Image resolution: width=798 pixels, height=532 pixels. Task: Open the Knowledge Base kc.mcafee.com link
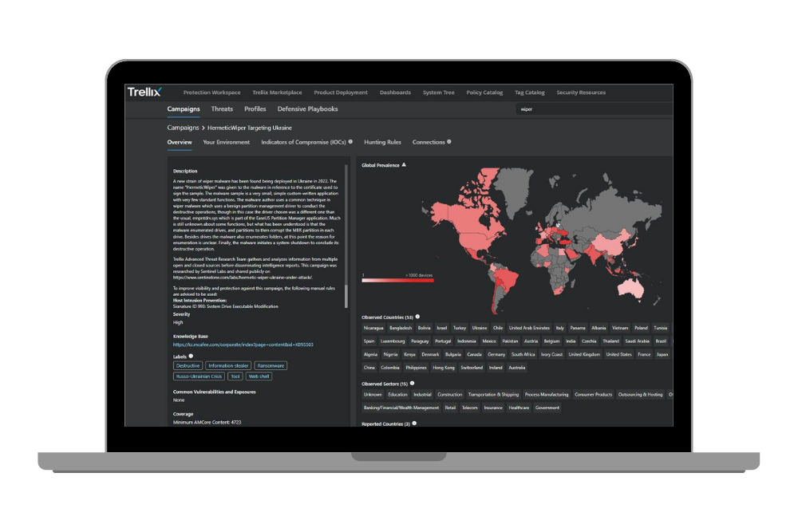[x=243, y=345]
